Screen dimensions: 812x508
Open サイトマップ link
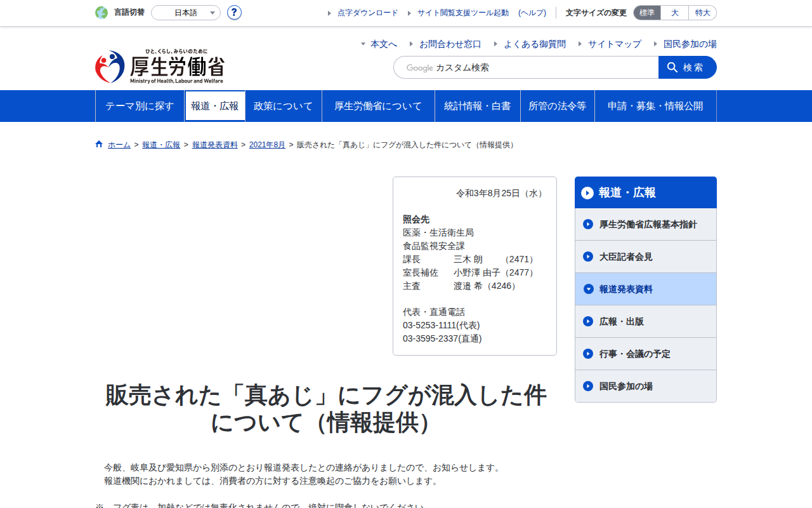point(615,44)
